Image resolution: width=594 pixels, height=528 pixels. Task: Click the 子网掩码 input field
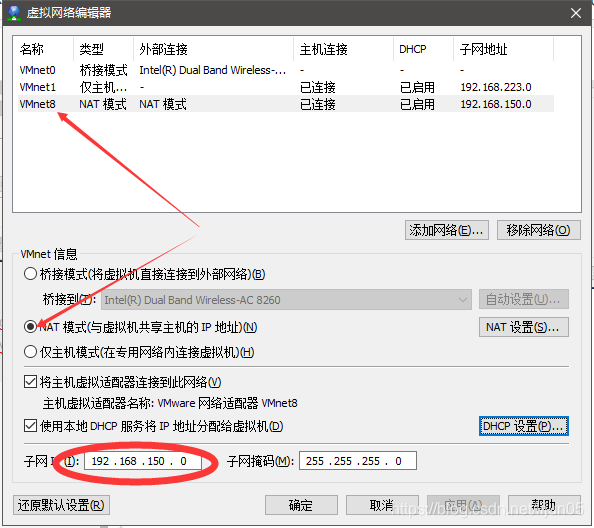point(358,461)
